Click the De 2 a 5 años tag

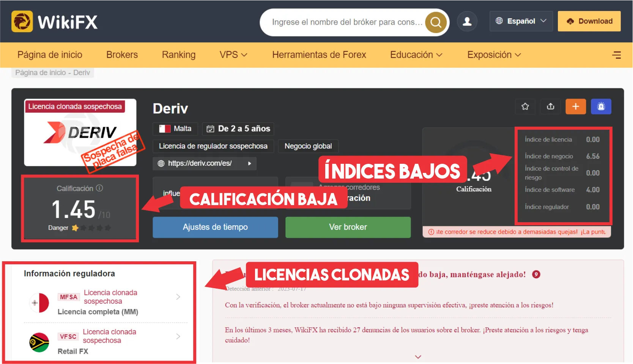(238, 129)
